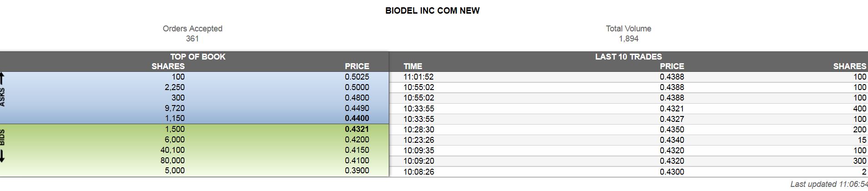Image resolution: width=868 pixels, height=191 pixels.
Task: Click the 80,000 shares bid entry
Action: click(x=172, y=161)
